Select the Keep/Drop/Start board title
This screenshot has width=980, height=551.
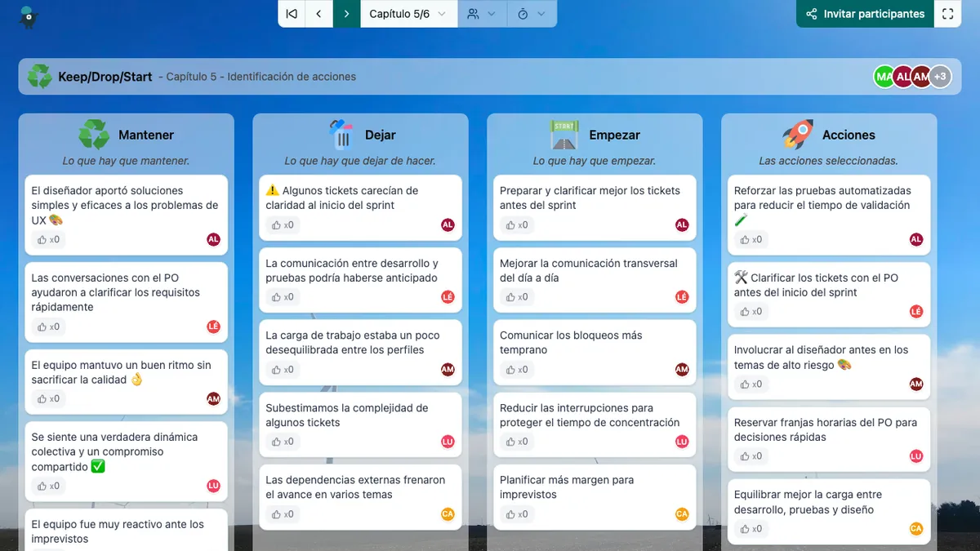105,77
